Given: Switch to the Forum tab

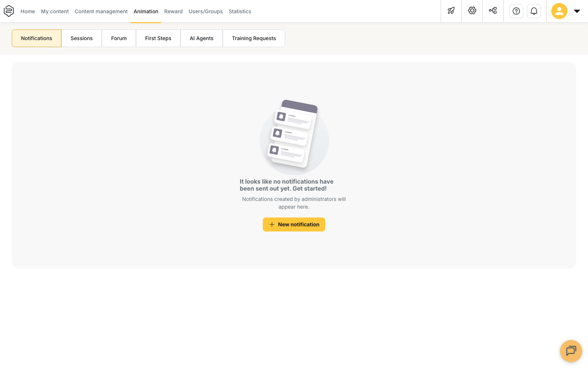Looking at the screenshot, I should (119, 38).
